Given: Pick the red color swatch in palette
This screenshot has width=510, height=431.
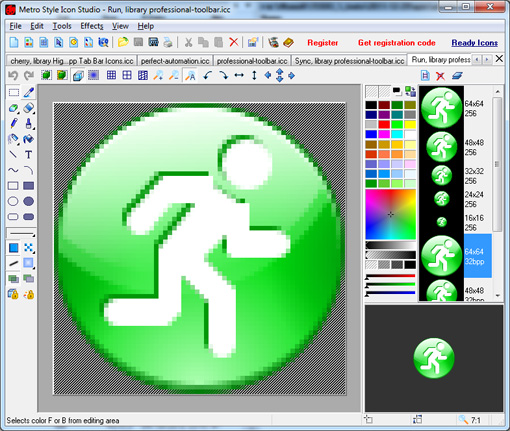Looking at the screenshot, I should (x=384, y=125).
